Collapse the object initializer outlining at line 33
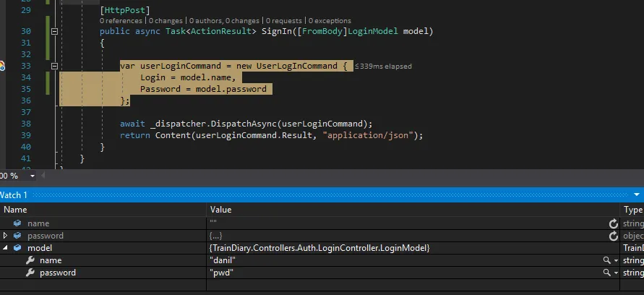This screenshot has width=644, height=295. tap(54, 66)
